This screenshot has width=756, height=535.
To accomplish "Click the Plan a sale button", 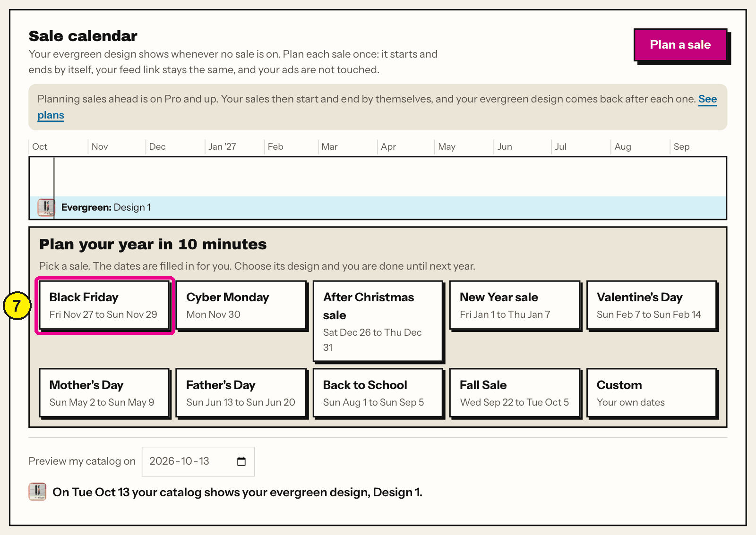I will (680, 45).
